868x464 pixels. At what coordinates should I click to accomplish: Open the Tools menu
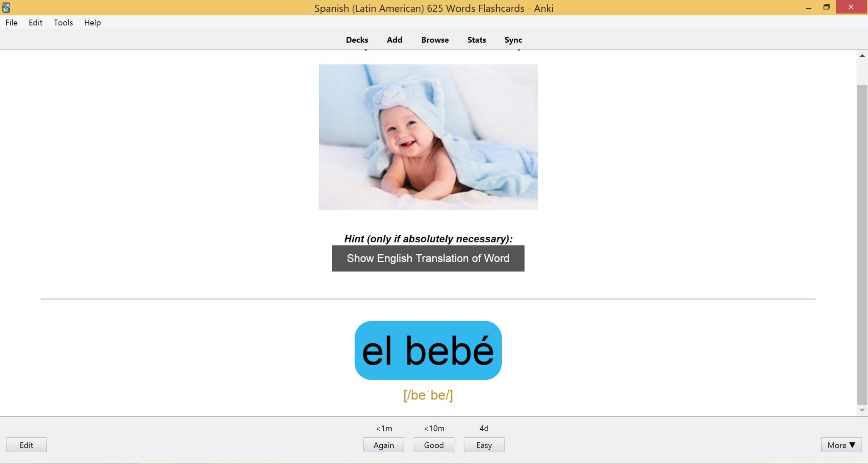[x=63, y=22]
